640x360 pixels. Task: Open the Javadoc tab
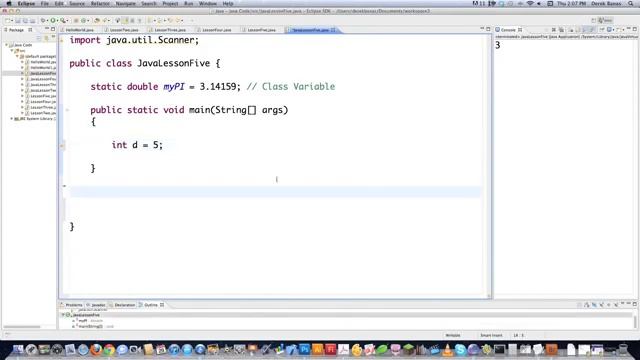click(x=96, y=305)
